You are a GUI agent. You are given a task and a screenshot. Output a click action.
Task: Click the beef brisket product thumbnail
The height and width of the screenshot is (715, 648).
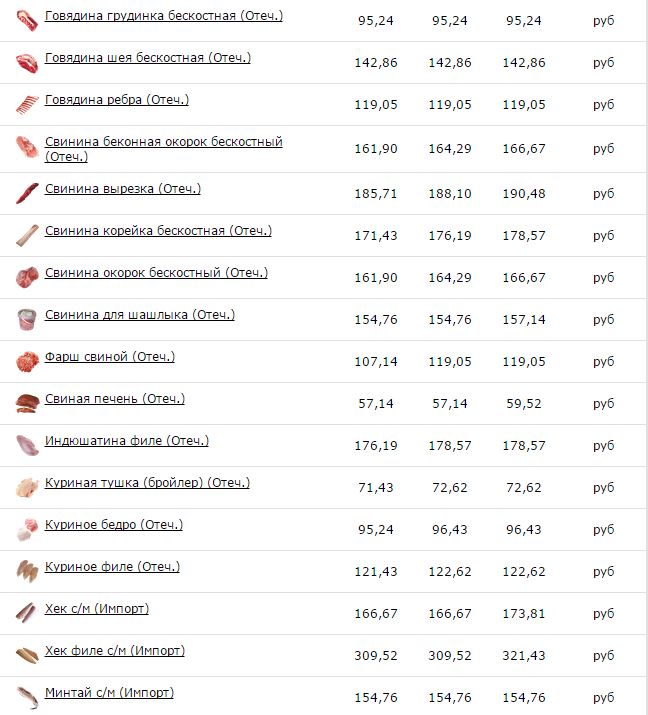27,21
